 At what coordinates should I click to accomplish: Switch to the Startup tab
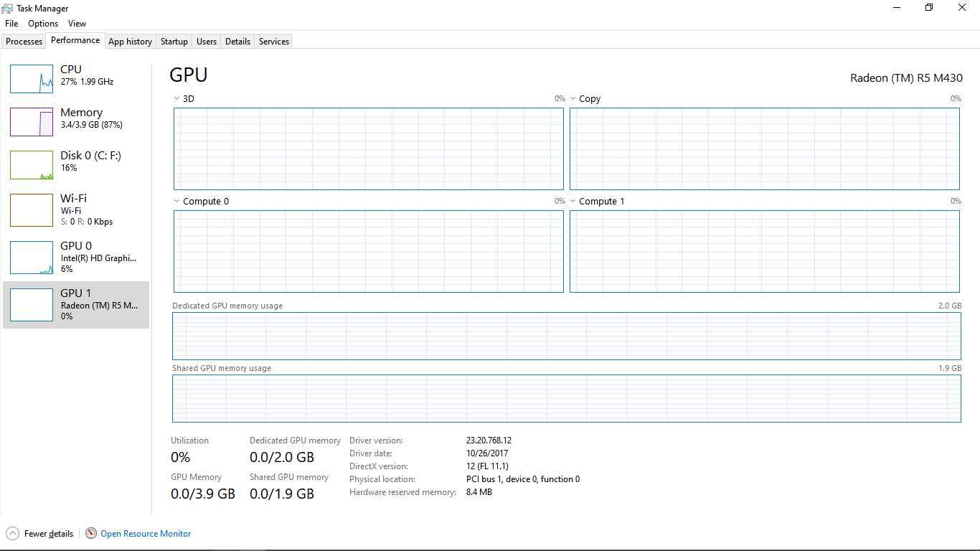[x=174, y=42]
